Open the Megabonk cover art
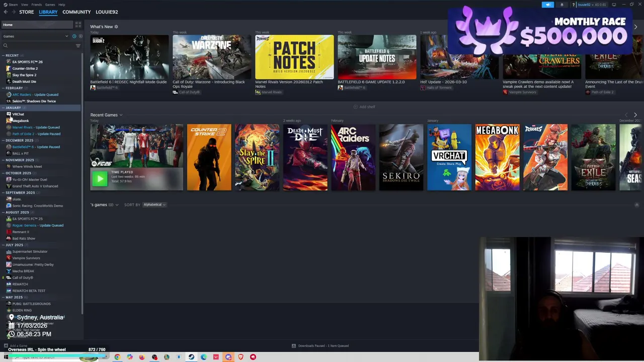 tap(497, 157)
